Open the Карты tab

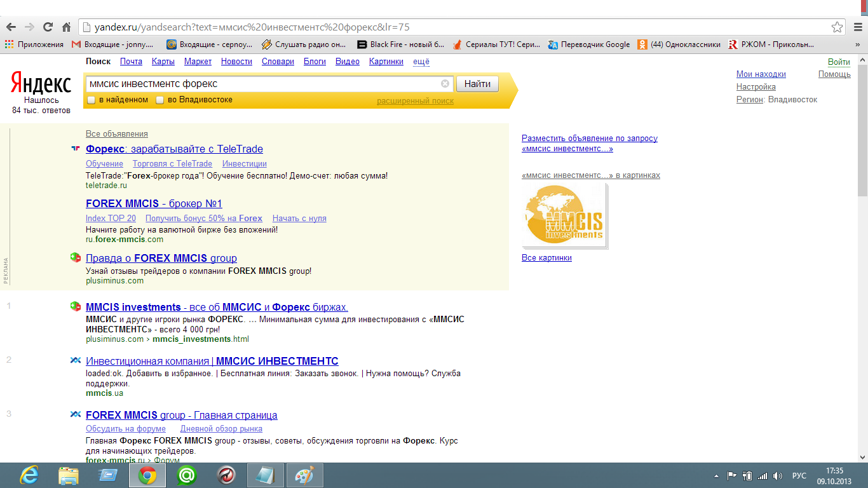click(x=163, y=62)
